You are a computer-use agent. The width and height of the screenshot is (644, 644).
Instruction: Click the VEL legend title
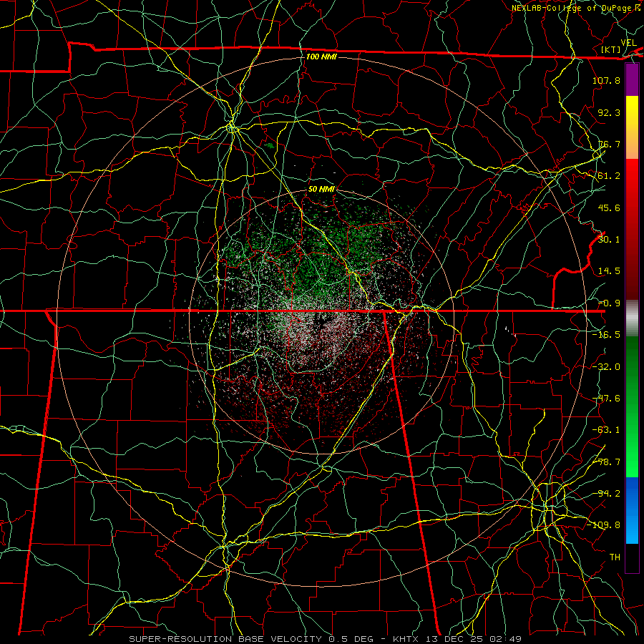point(628,43)
